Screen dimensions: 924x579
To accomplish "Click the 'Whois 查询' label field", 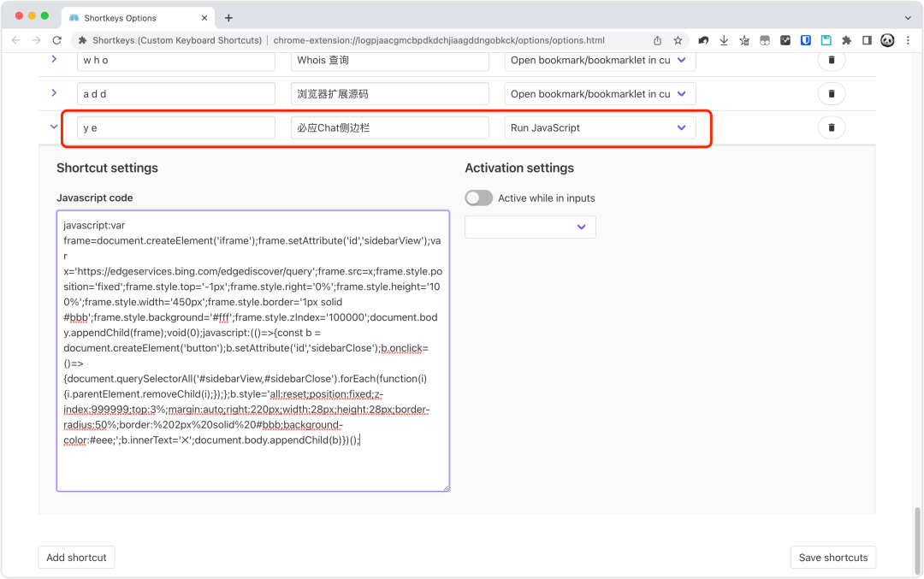I will coord(389,60).
